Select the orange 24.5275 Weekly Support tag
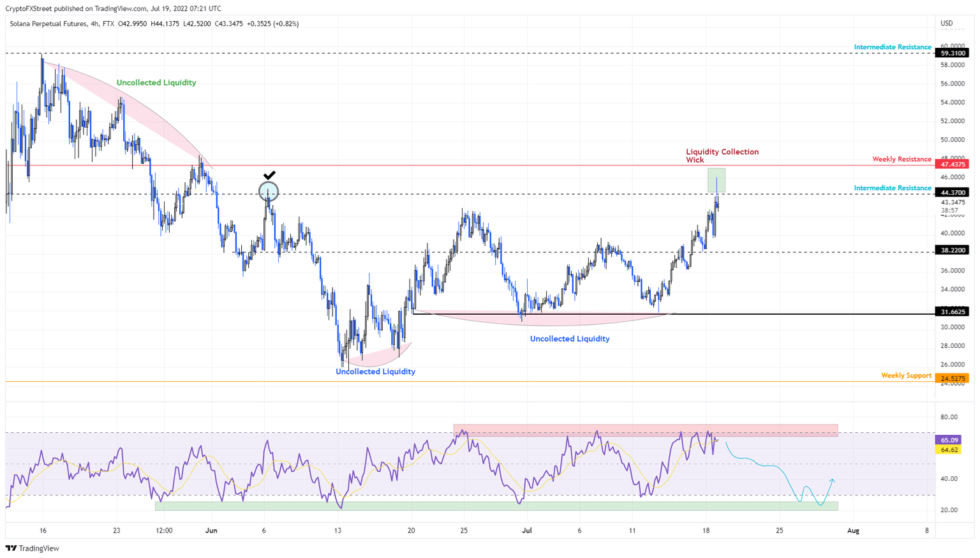Viewport: 980px width, 558px height. [951, 378]
